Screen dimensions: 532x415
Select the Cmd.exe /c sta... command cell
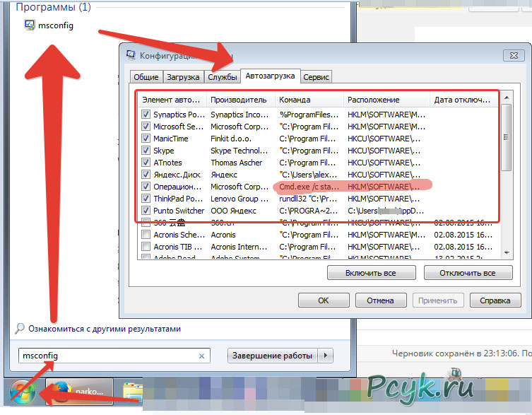[x=309, y=187]
